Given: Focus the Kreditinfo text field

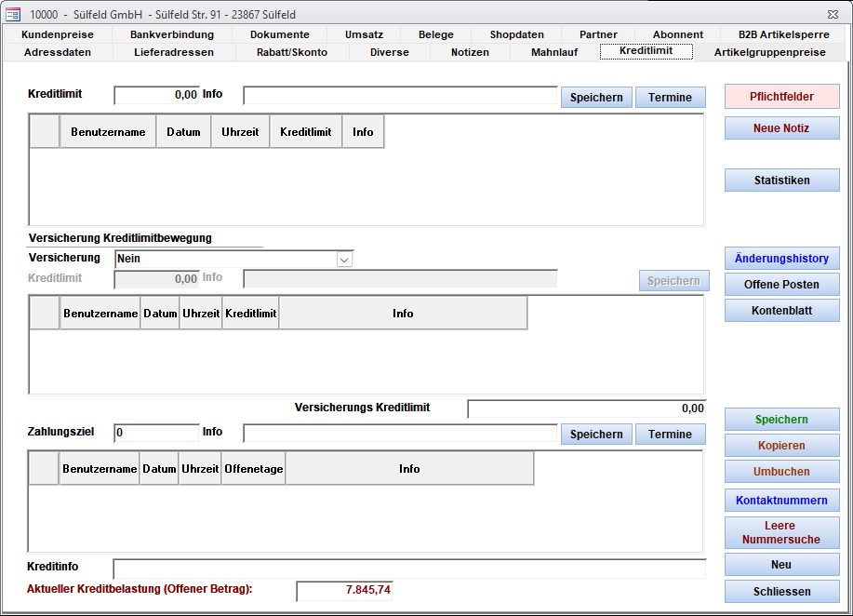Looking at the screenshot, I should tap(409, 568).
